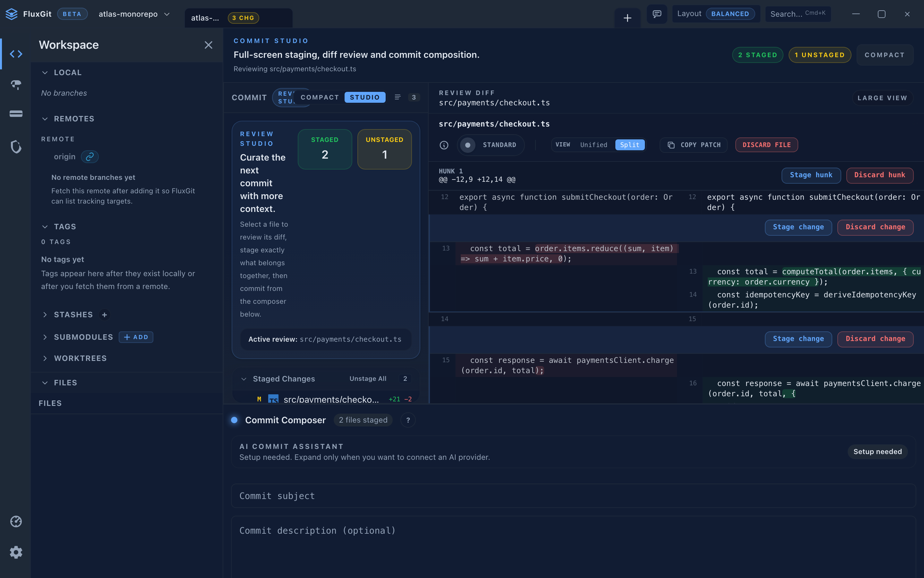Click the origin remote entry
924x578 pixels.
point(64,157)
